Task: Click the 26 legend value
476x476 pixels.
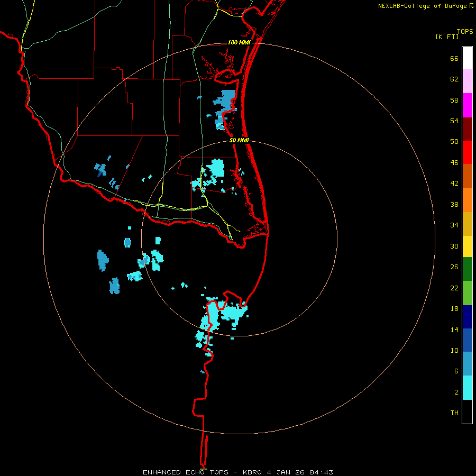Action: click(454, 267)
